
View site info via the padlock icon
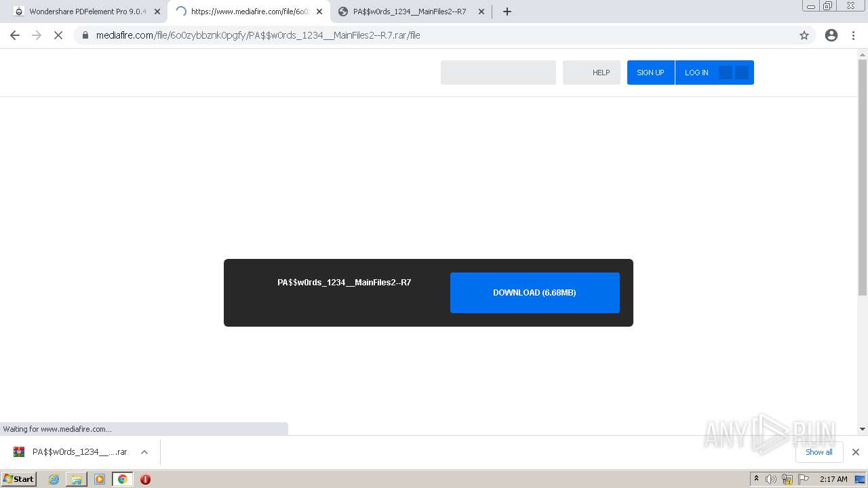click(x=85, y=35)
